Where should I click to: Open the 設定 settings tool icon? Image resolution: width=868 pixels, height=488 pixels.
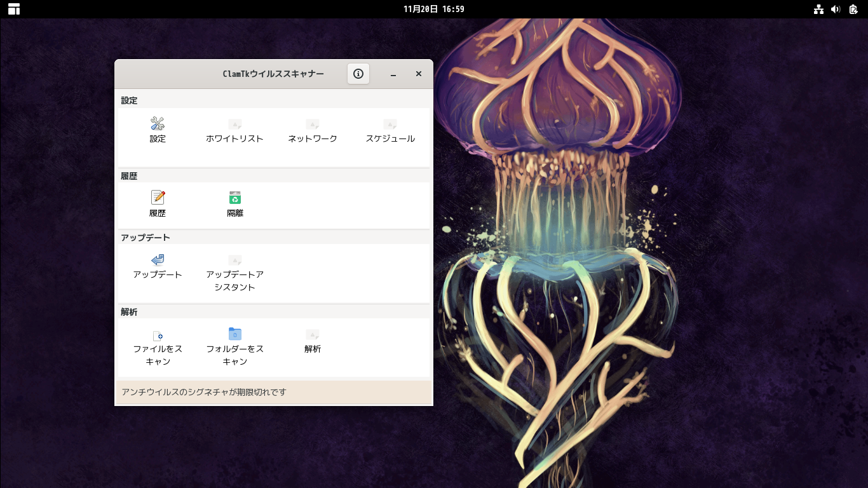tap(158, 124)
